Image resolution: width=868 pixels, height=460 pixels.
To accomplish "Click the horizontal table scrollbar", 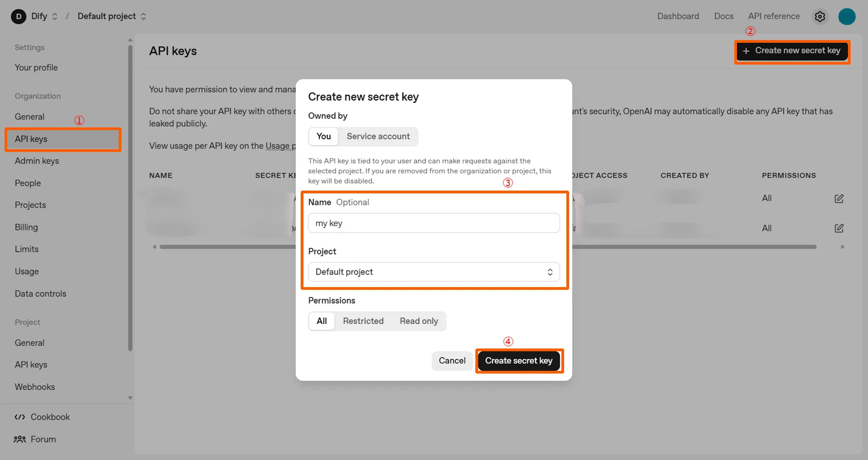I will pos(693,247).
